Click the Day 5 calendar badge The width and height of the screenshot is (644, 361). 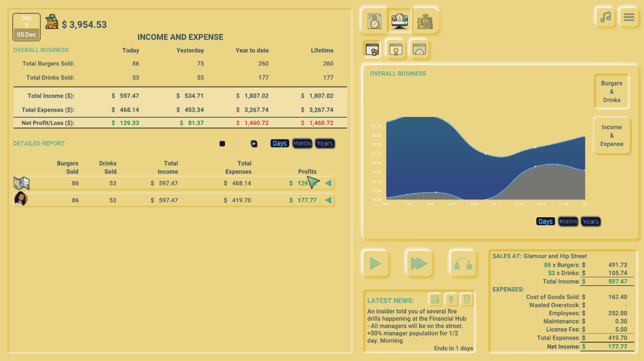click(x=27, y=27)
